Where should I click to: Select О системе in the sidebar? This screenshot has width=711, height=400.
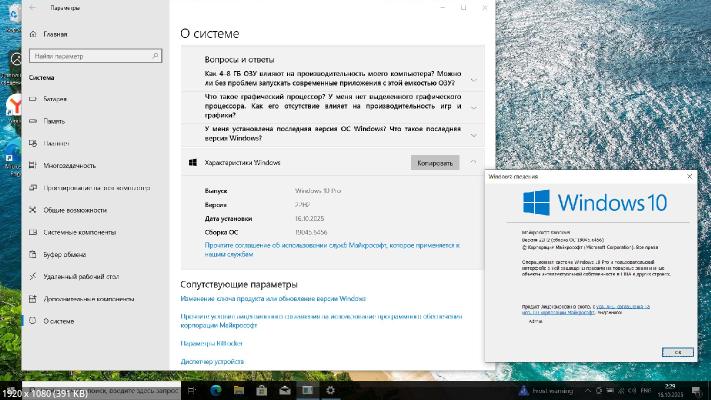58,321
